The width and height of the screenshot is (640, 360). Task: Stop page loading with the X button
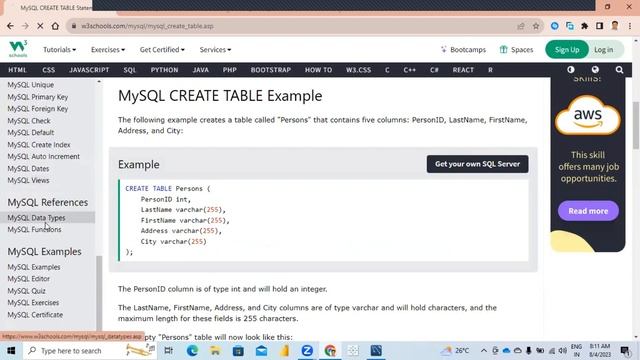point(40,26)
